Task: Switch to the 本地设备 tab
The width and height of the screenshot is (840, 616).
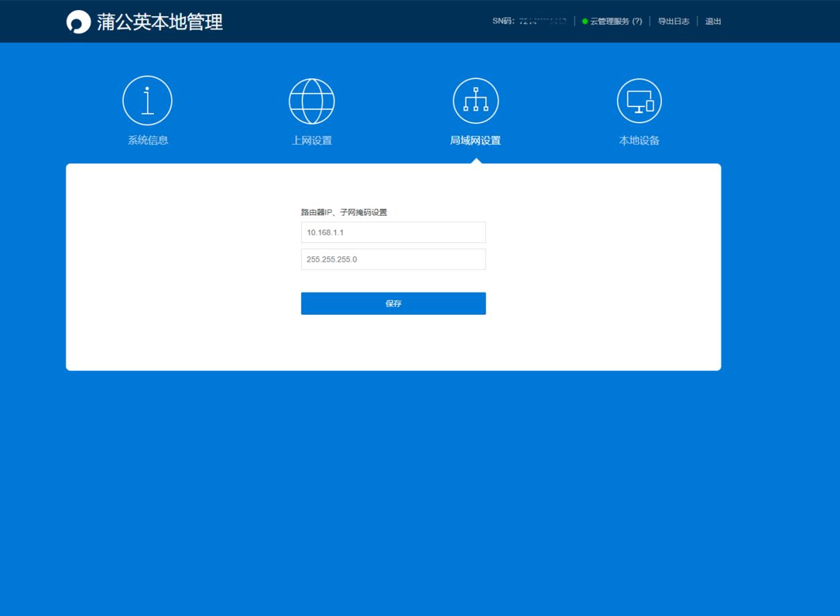Action: click(x=639, y=140)
